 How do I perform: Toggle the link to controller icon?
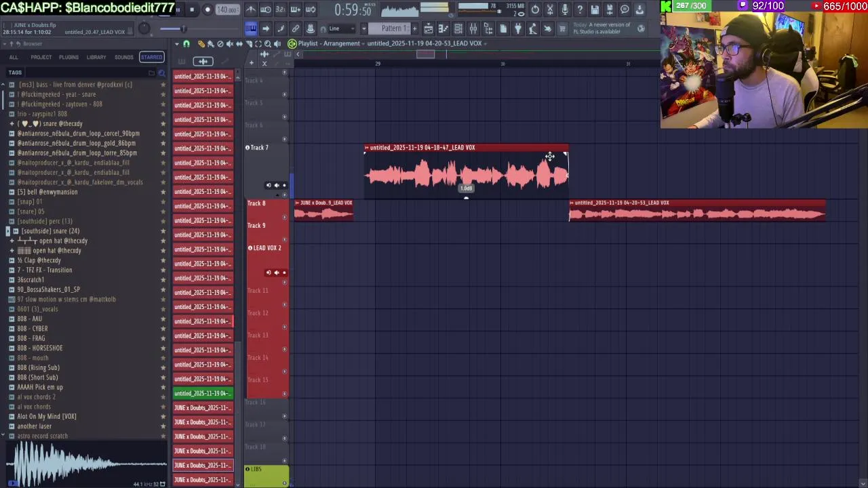pyautogui.click(x=296, y=28)
